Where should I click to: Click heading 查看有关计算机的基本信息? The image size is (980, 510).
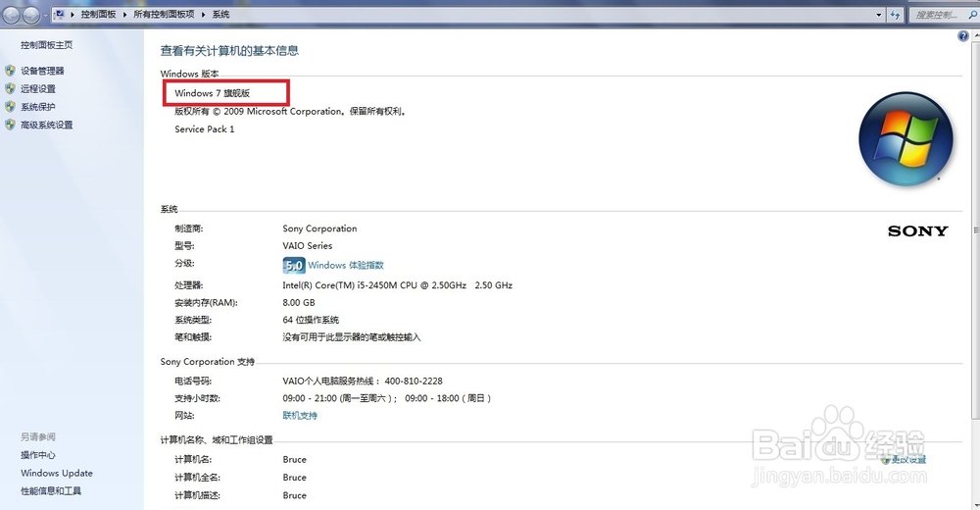point(229,51)
